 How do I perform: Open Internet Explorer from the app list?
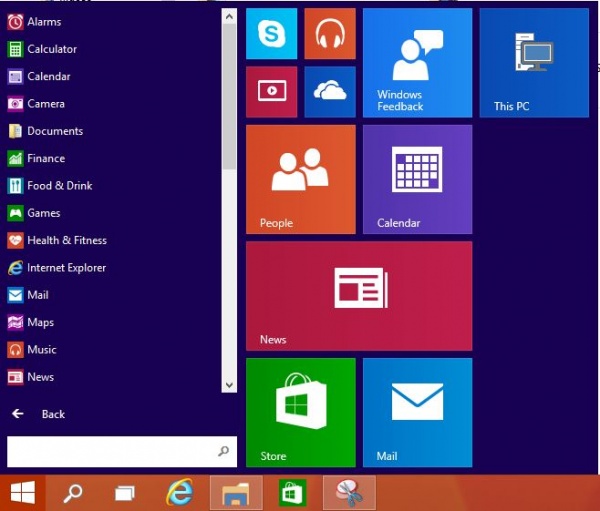pyautogui.click(x=57, y=268)
